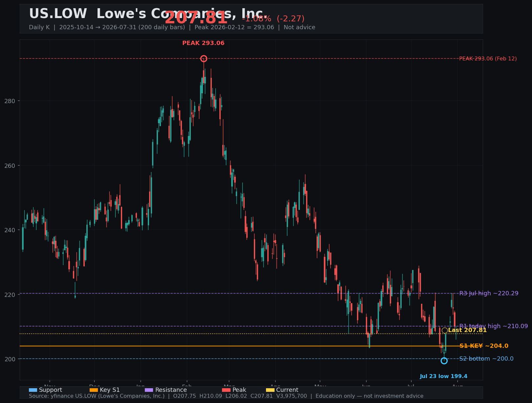Click the "S1 KEY ~204.0" orange label
Viewport: 532px width, 403px height.
[484, 346]
